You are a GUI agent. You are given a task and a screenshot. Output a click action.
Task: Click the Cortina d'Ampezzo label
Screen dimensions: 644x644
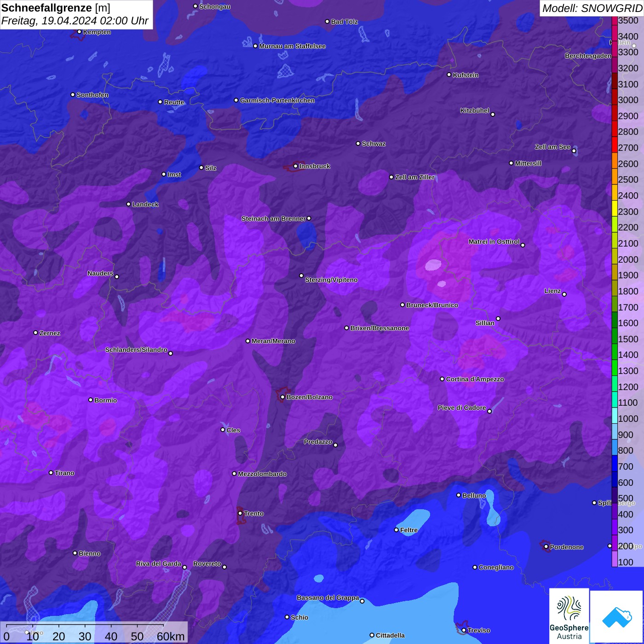coord(475,379)
